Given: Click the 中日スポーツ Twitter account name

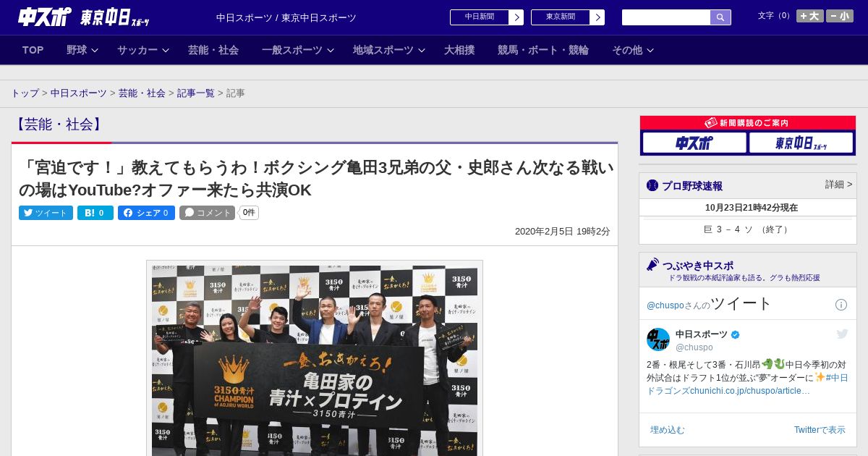Looking at the screenshot, I should pos(702,334).
